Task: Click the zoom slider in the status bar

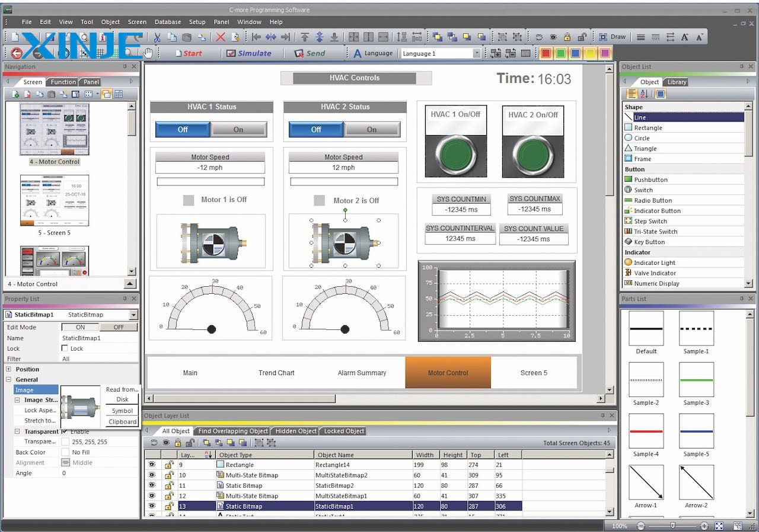Action: [x=672, y=525]
